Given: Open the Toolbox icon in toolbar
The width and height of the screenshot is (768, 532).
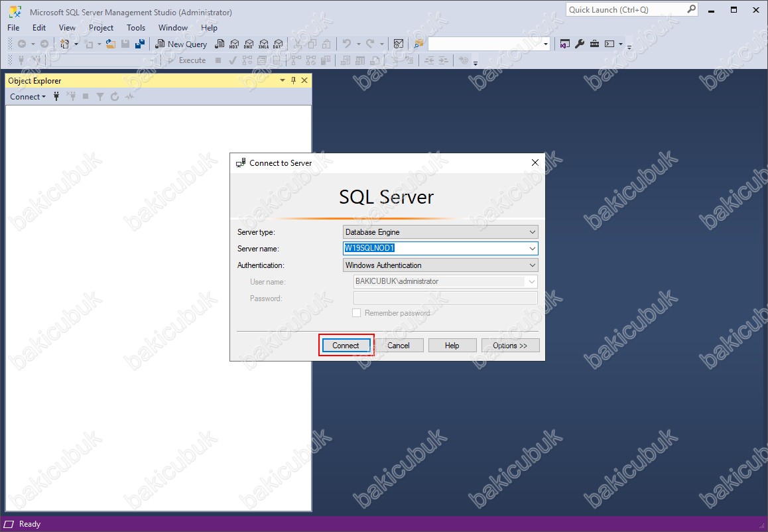Looking at the screenshot, I should [x=594, y=44].
